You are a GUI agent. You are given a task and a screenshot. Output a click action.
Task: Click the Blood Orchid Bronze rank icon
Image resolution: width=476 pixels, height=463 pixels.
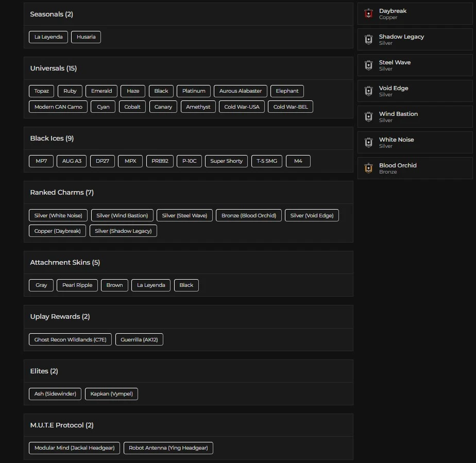coord(368,168)
